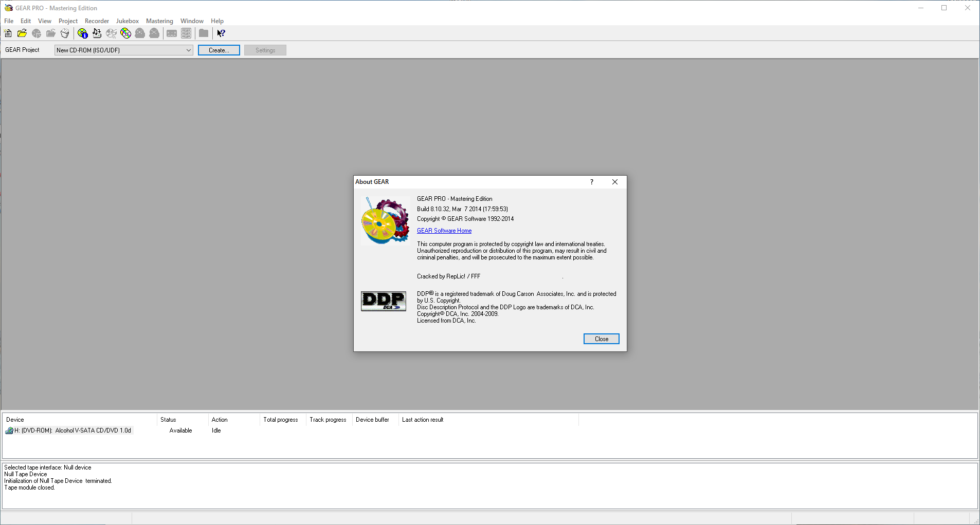Click the second greyed erase disc icon
980x525 pixels.
[x=154, y=33]
